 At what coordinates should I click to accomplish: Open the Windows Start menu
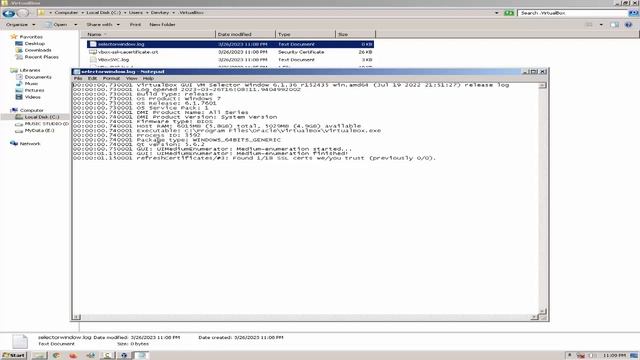pos(14,355)
